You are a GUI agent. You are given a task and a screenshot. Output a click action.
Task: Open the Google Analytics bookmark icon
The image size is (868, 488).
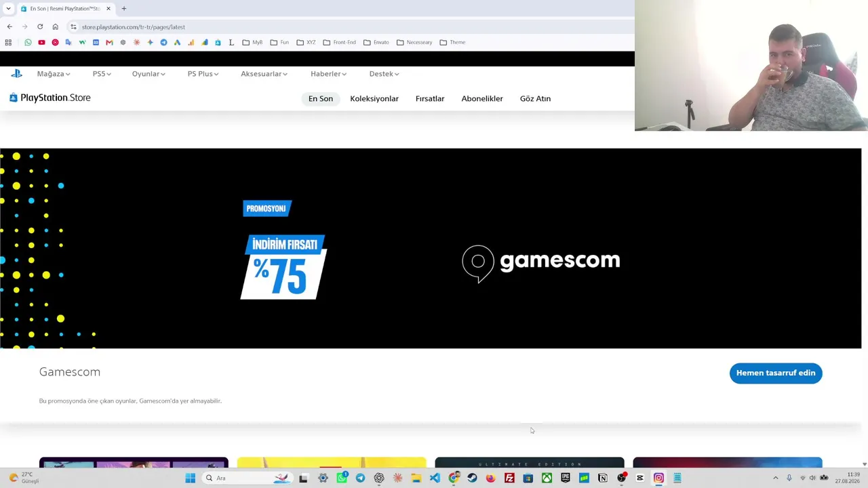click(191, 42)
